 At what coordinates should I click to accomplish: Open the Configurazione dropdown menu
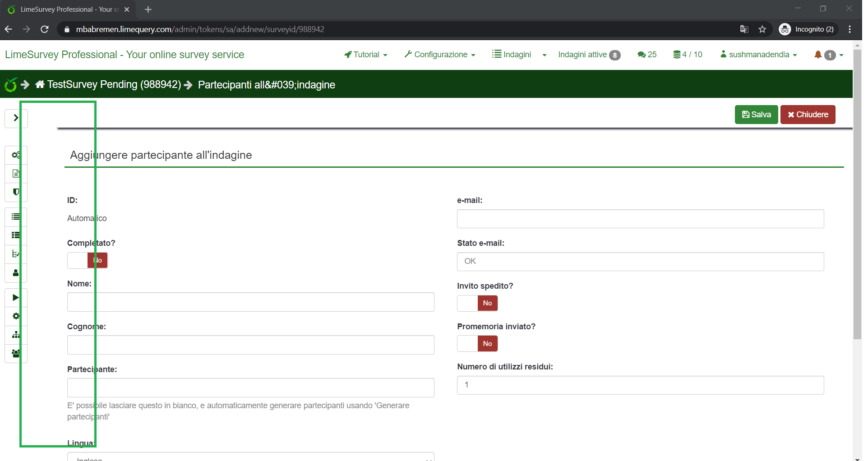coord(440,55)
